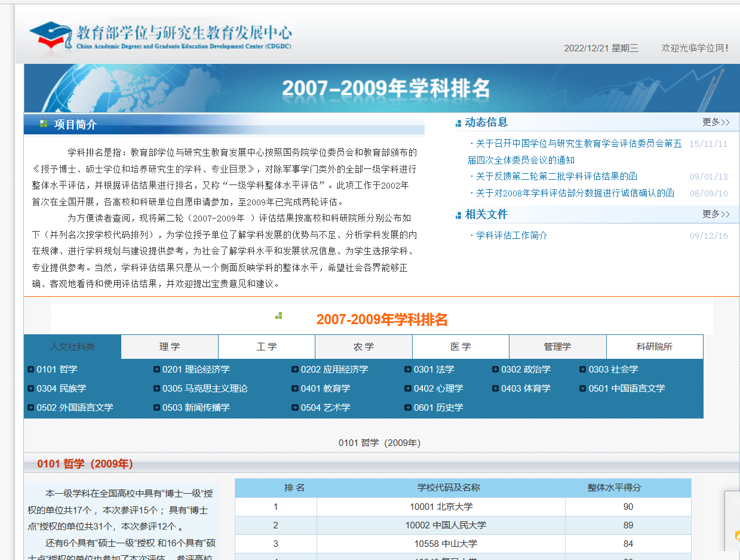Click plus icon beside 0301 法学
Viewport: 740px width, 560px height.
point(408,370)
